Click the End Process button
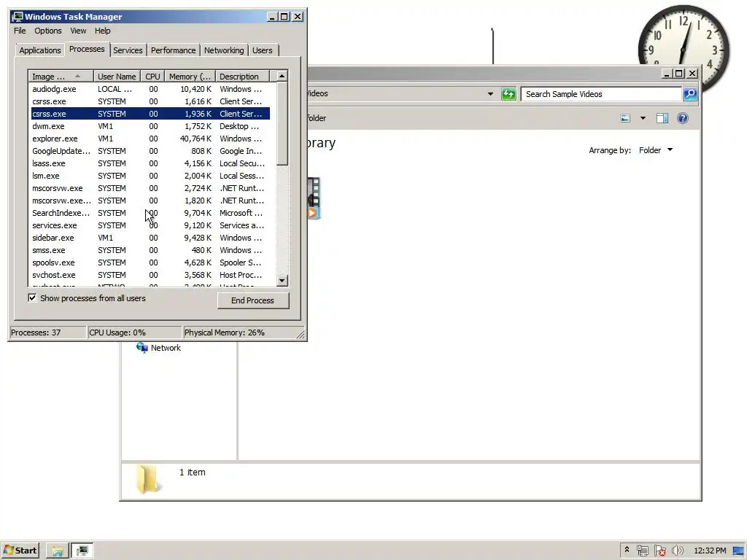The height and width of the screenshot is (560, 747). click(x=253, y=300)
